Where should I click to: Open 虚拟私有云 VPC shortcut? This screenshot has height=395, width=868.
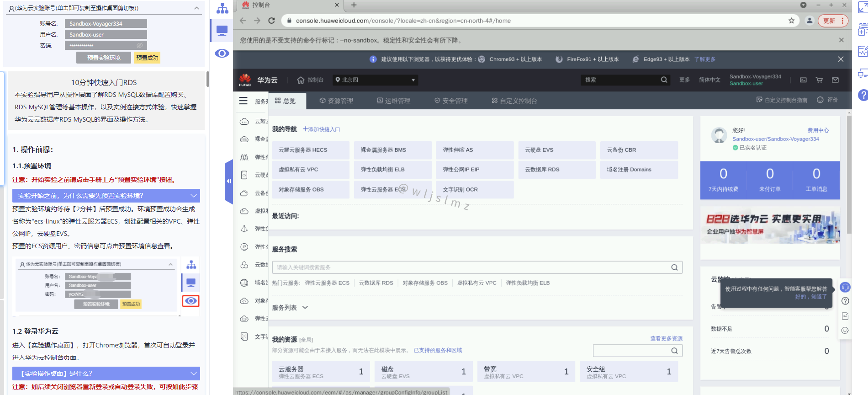pos(311,170)
